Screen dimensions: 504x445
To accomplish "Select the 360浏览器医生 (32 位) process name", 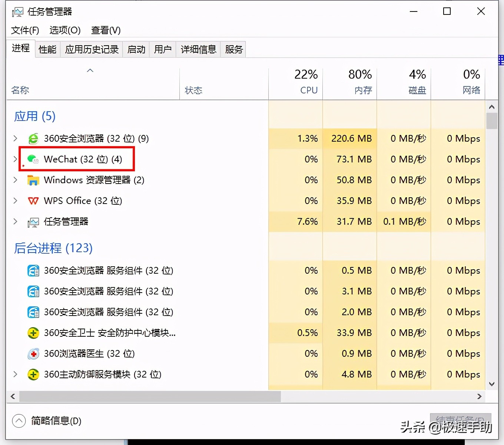I will coord(89,354).
